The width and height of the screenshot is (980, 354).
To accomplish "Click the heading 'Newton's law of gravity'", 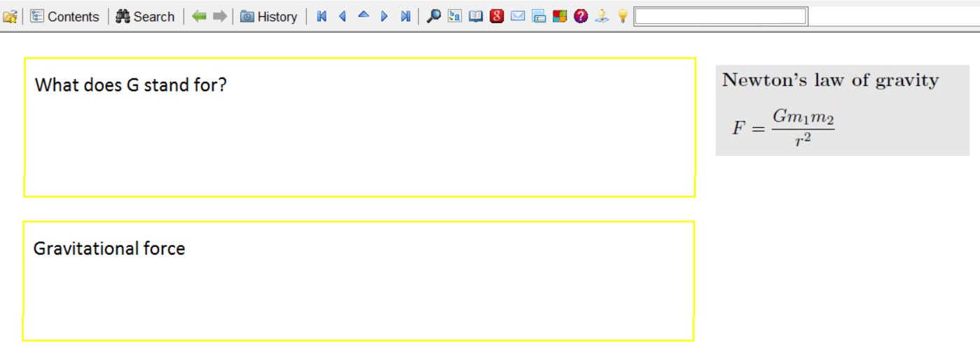I will point(830,80).
